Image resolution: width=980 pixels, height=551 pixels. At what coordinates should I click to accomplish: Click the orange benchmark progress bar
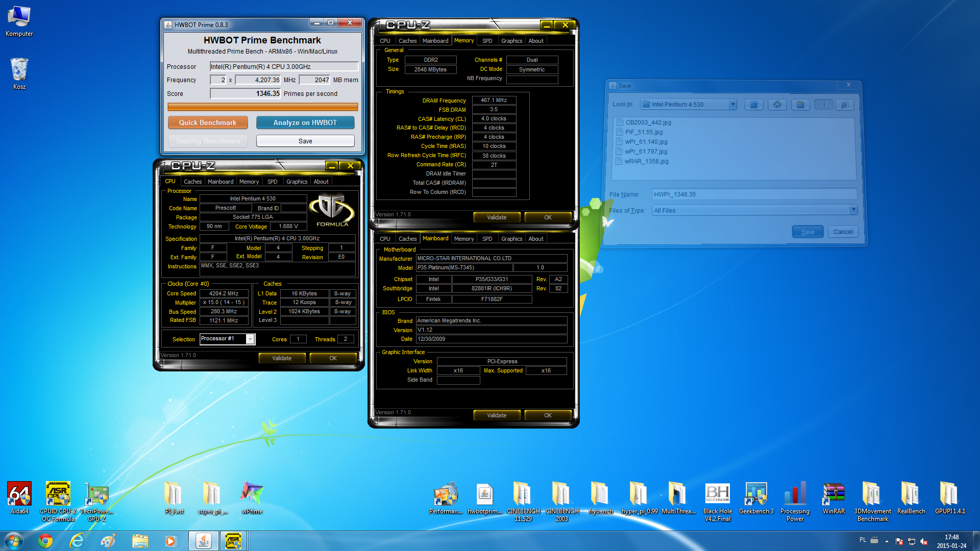click(263, 107)
